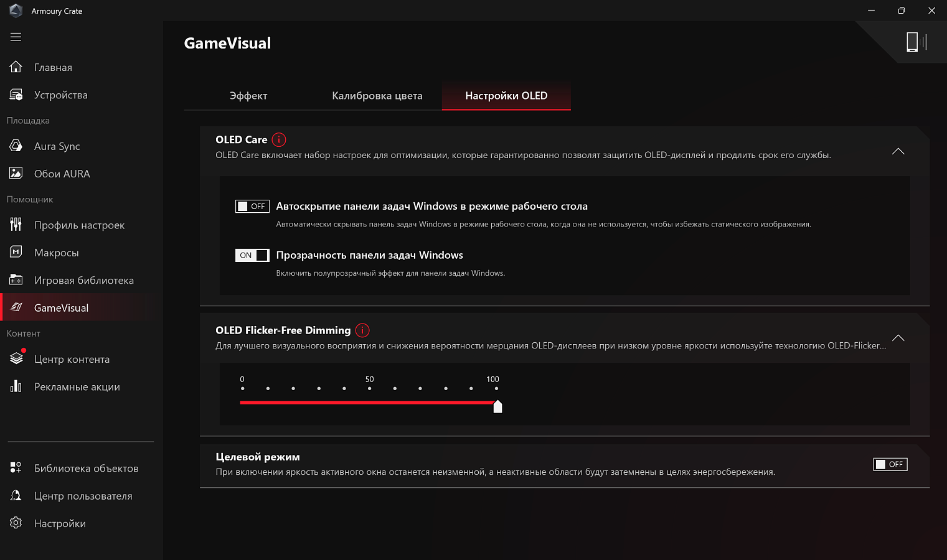This screenshot has width=947, height=560.
Task: Click the OLED Care heading text
Action: [242, 139]
